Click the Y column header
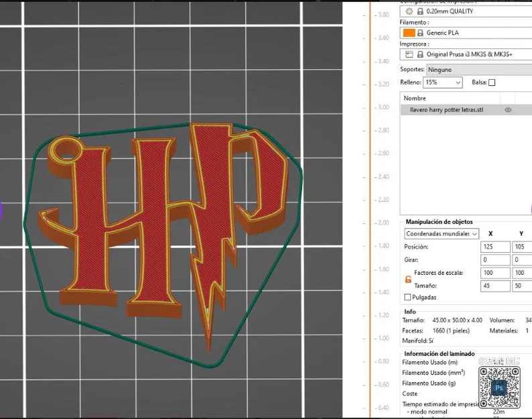This screenshot has width=532, height=419. [x=521, y=233]
